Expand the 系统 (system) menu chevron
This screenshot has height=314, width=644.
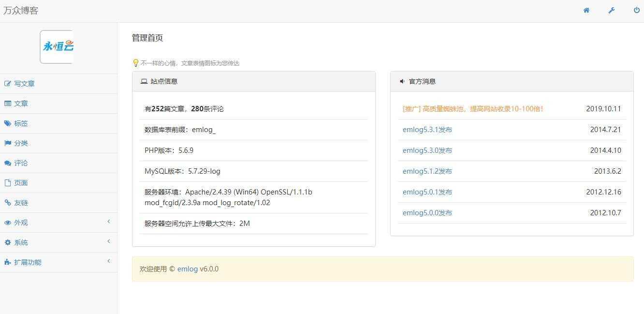click(x=108, y=241)
